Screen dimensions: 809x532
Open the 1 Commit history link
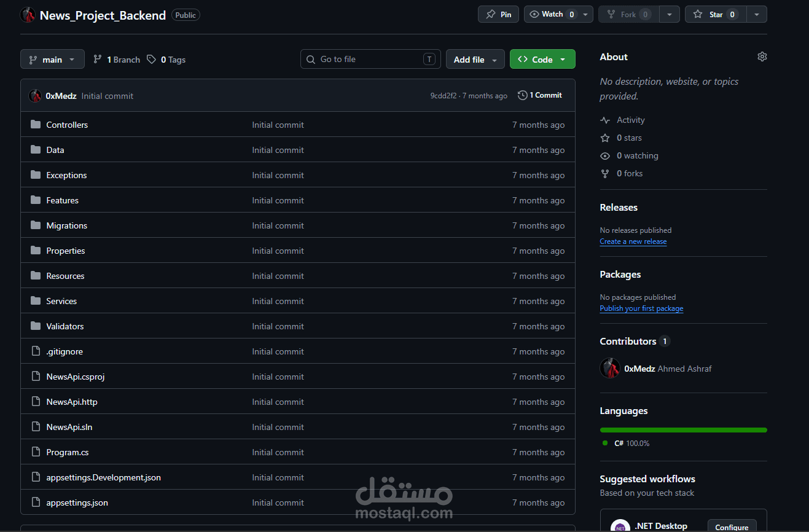540,95
